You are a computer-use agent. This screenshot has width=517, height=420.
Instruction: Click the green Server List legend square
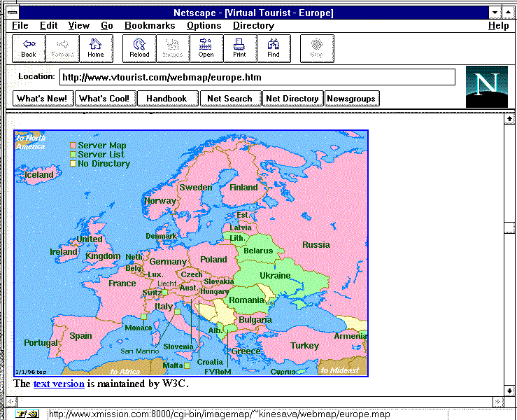point(73,154)
